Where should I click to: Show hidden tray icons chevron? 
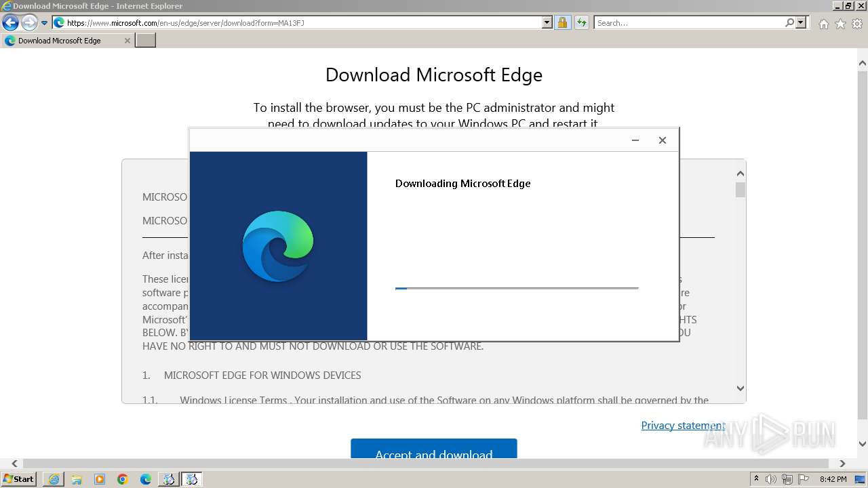756,479
